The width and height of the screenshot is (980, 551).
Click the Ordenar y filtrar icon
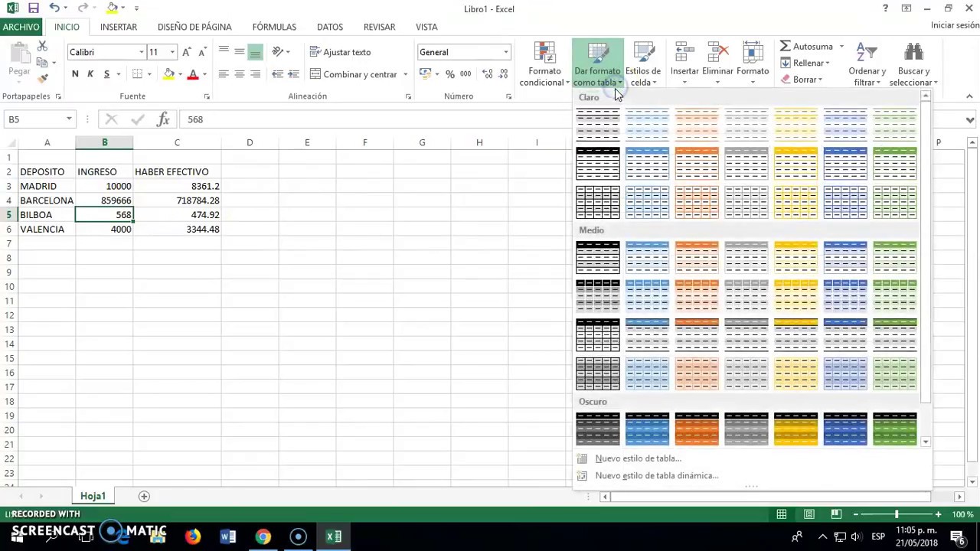pos(867,64)
